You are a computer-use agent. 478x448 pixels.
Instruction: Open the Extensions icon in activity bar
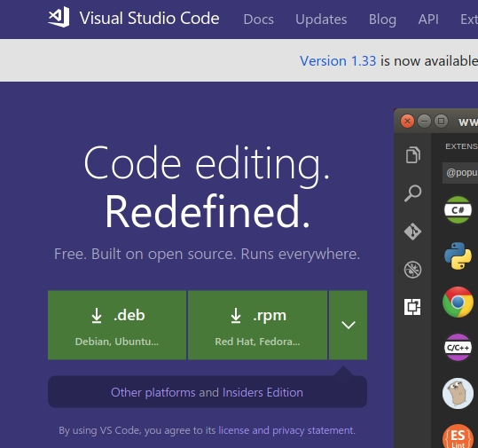point(412,307)
